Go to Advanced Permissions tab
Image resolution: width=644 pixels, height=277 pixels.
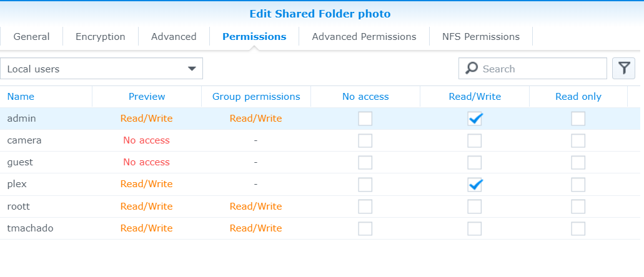click(x=364, y=37)
